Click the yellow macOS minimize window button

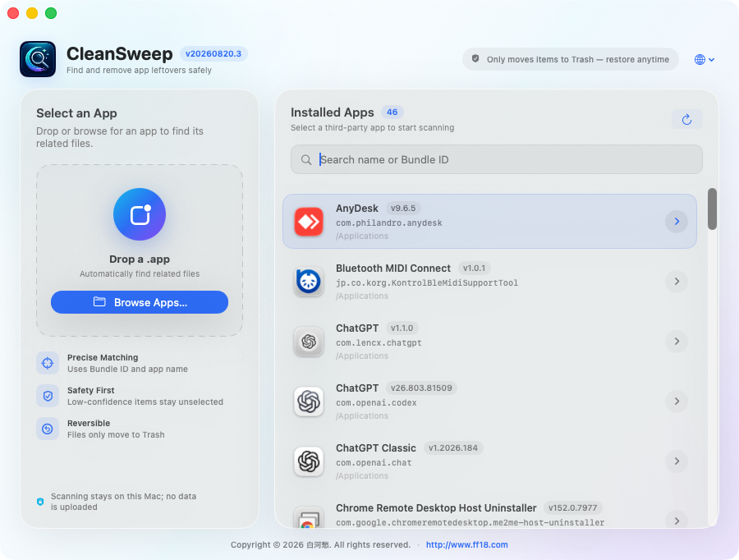[x=32, y=13]
